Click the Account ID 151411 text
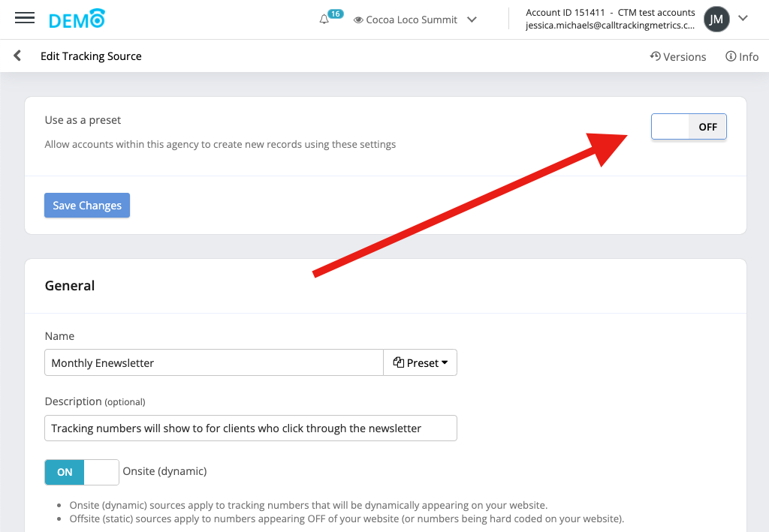769x532 pixels. [565, 12]
